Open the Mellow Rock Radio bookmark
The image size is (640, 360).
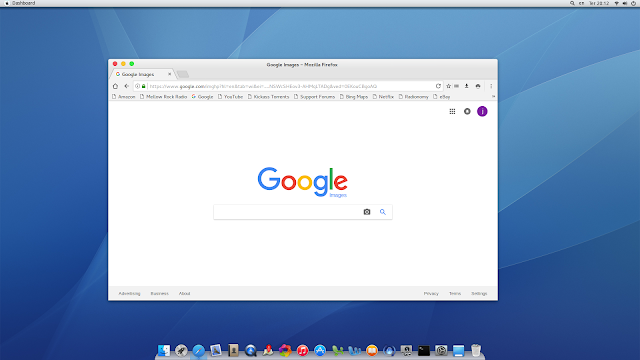point(163,97)
